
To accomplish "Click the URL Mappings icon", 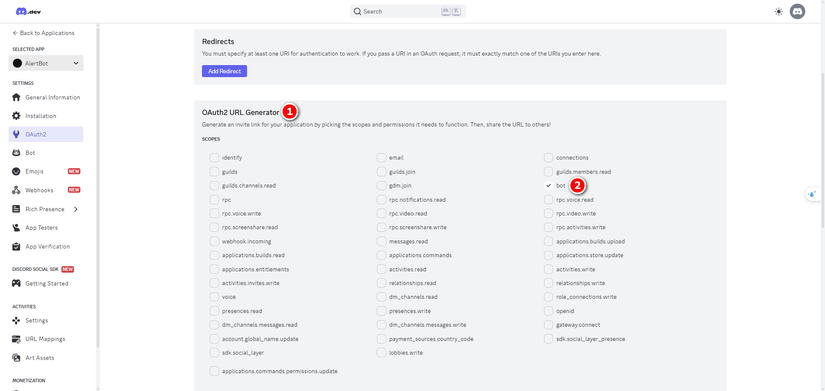I will (x=16, y=339).
